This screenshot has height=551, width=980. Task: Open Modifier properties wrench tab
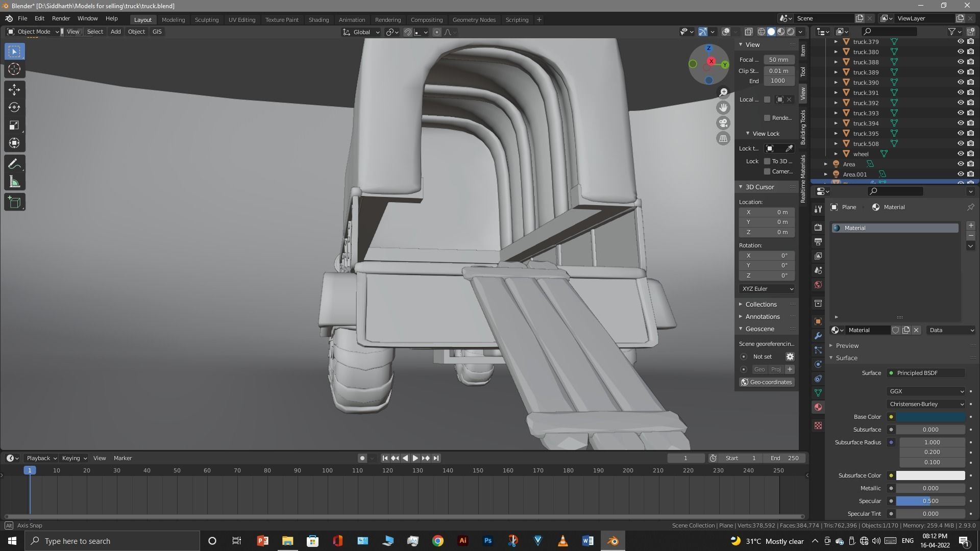point(818,336)
